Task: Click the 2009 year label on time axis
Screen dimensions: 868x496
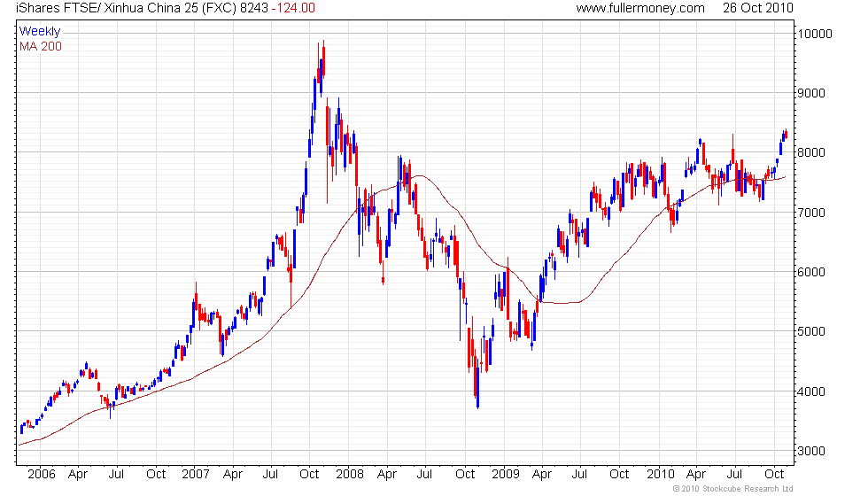Action: 506,475
